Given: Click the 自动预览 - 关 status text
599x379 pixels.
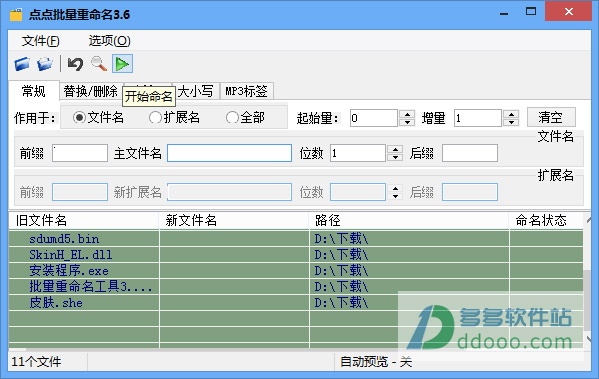Looking at the screenshot, I should tap(376, 361).
